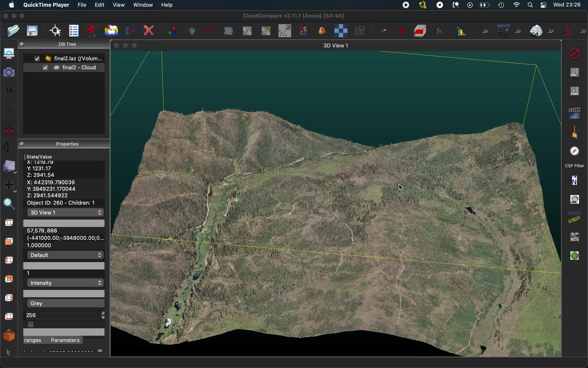The image size is (588, 368).
Task: Switch to the Parameters tab
Action: tap(65, 340)
